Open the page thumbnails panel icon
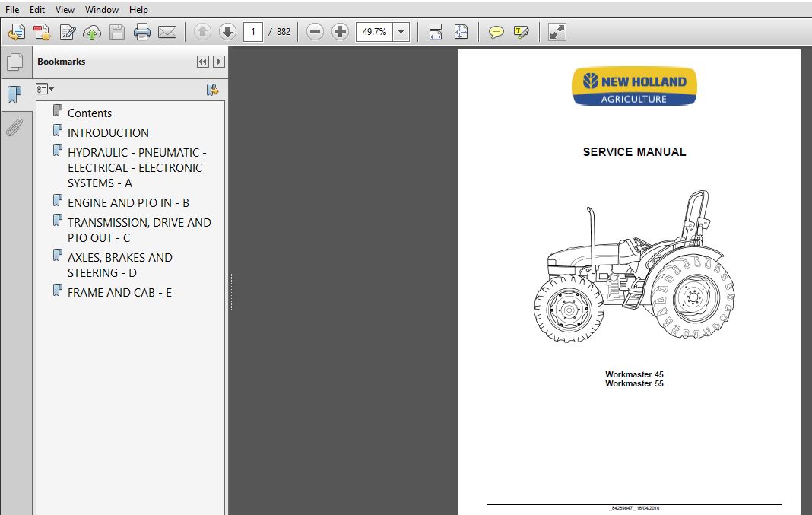 [x=15, y=62]
